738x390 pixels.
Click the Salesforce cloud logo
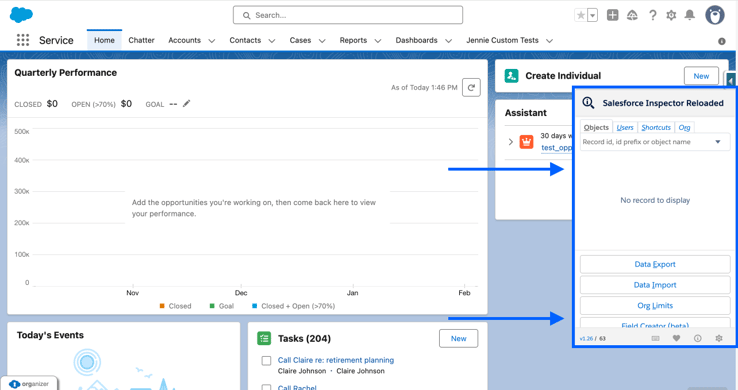tap(21, 15)
